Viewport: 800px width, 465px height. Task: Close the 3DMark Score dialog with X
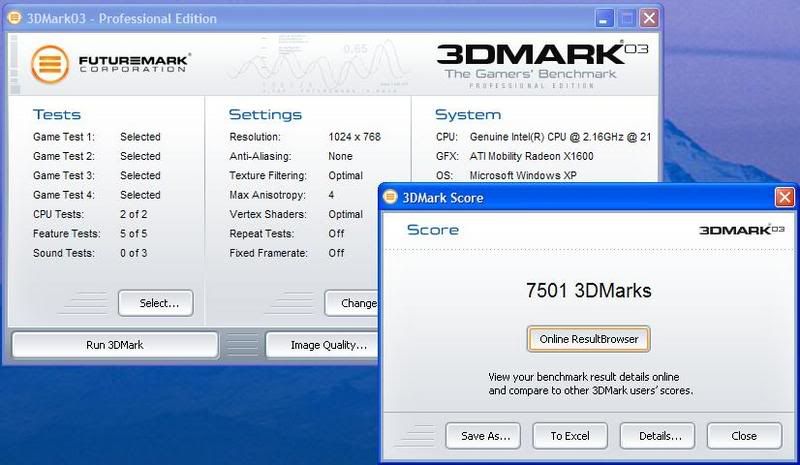(x=784, y=197)
